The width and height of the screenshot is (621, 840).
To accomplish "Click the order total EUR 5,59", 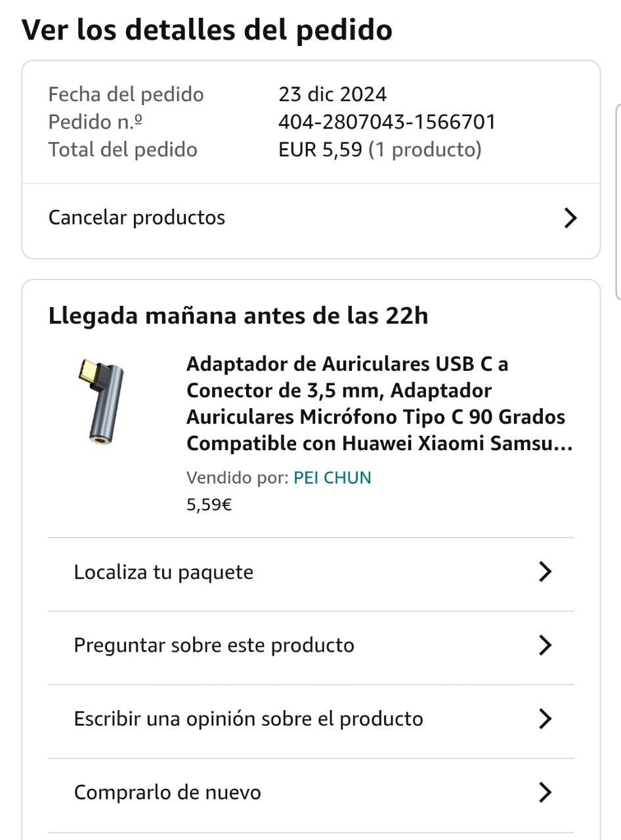I will tap(320, 150).
